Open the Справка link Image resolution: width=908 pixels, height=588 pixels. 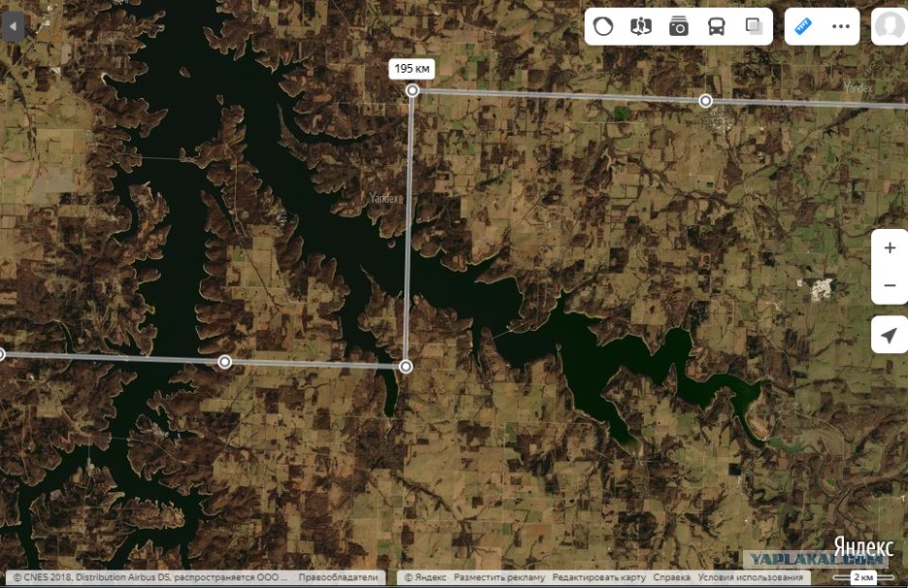tap(671, 577)
